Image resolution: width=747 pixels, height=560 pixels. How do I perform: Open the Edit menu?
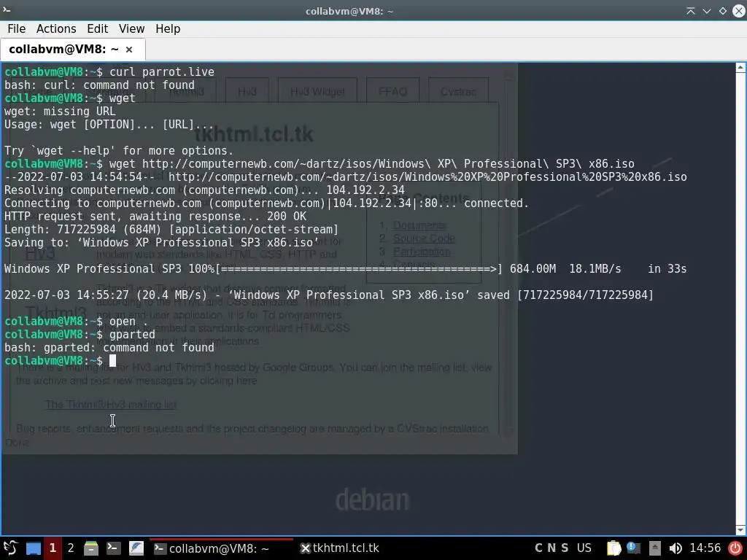click(97, 29)
